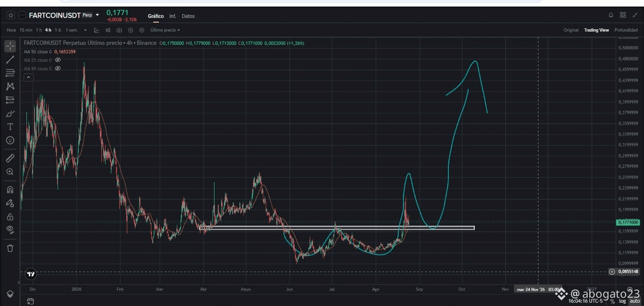Click the TradingView logo badge

31,274
